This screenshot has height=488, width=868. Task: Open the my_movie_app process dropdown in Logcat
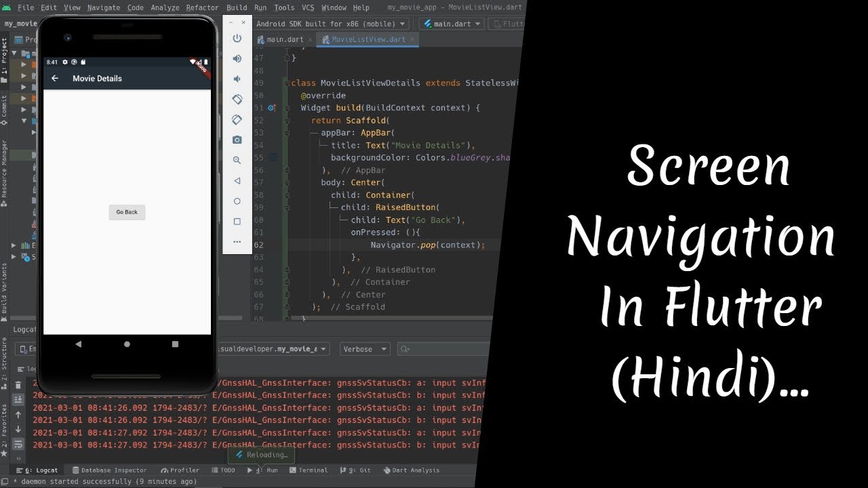(x=273, y=349)
